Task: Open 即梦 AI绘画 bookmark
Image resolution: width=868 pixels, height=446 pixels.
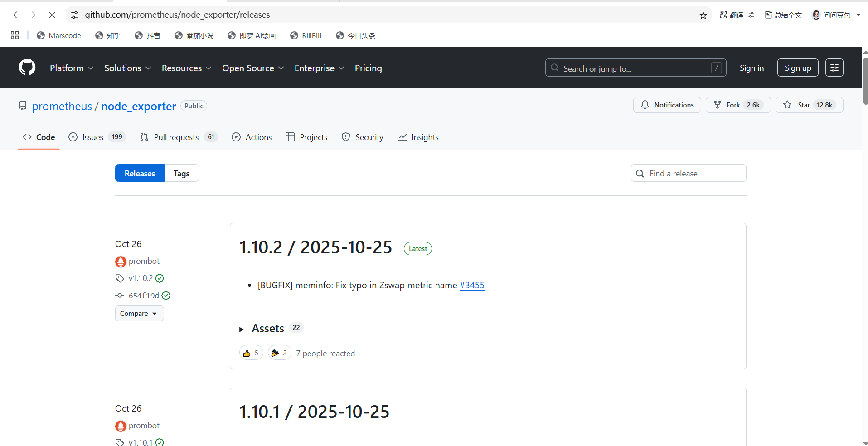Action: (252, 35)
